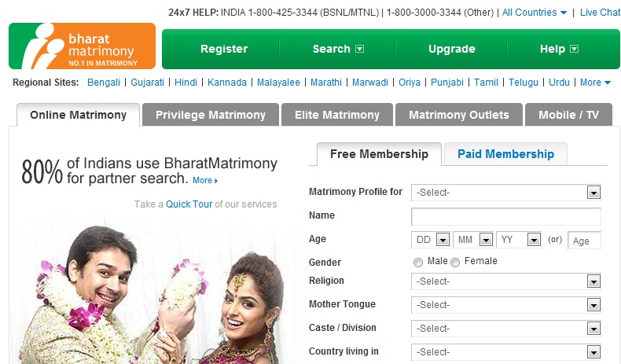Image resolution: width=621 pixels, height=364 pixels.
Task: Click the Name input field
Action: point(505,216)
